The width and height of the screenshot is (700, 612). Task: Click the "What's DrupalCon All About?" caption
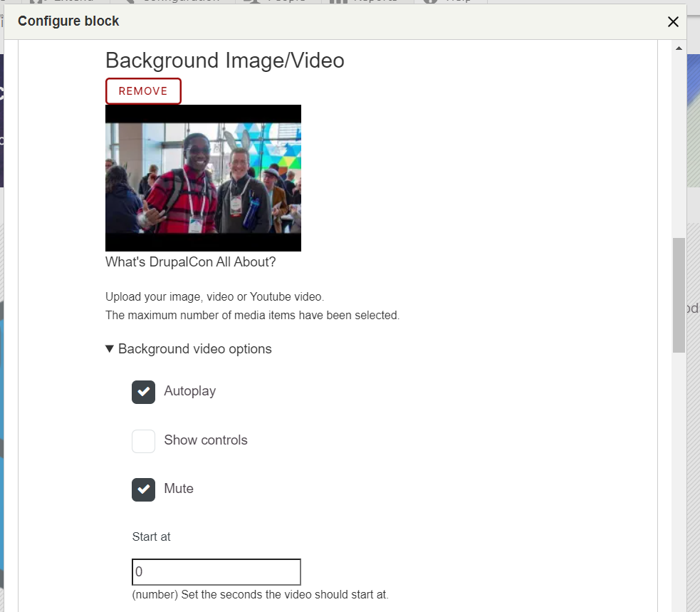click(191, 261)
